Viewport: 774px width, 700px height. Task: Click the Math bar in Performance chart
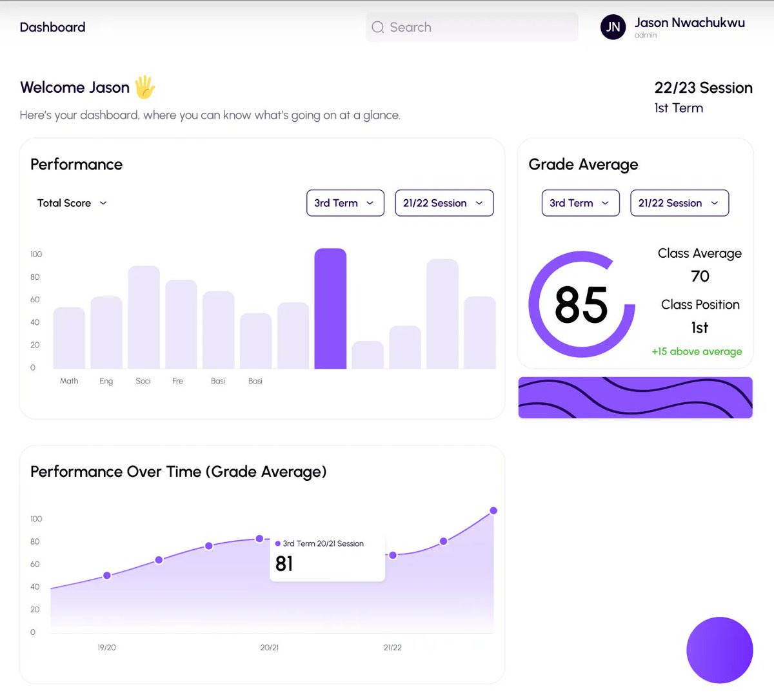[69, 338]
